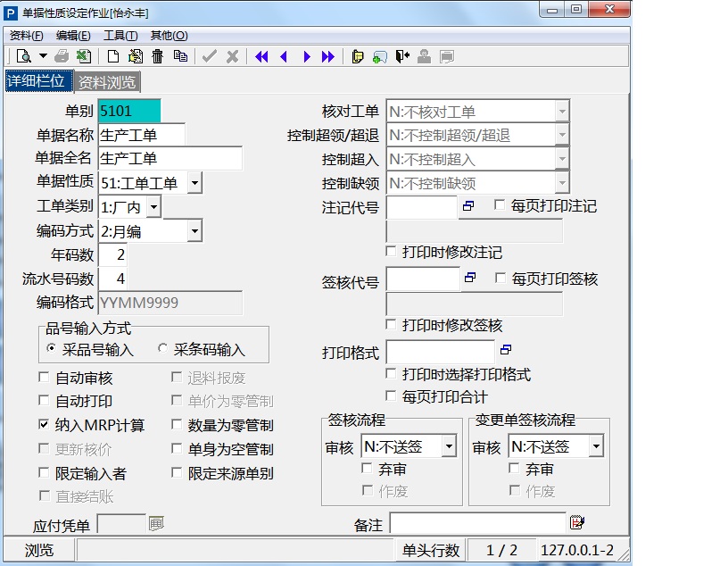Switch to the 详细栏位 tab
This screenshot has width=728, height=566.
point(39,81)
